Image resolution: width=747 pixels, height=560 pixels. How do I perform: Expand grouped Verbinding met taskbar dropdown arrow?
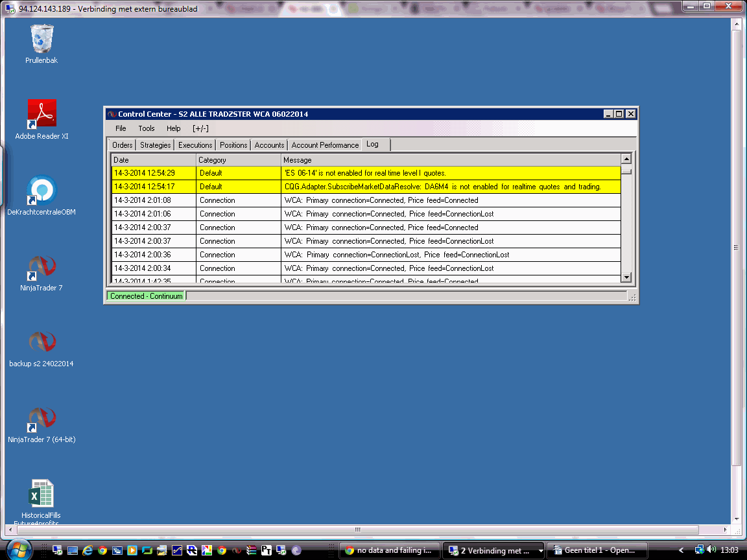tap(540, 551)
